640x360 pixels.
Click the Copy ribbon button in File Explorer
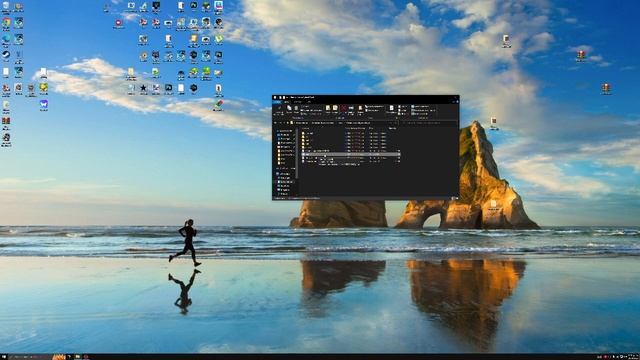coord(289,109)
